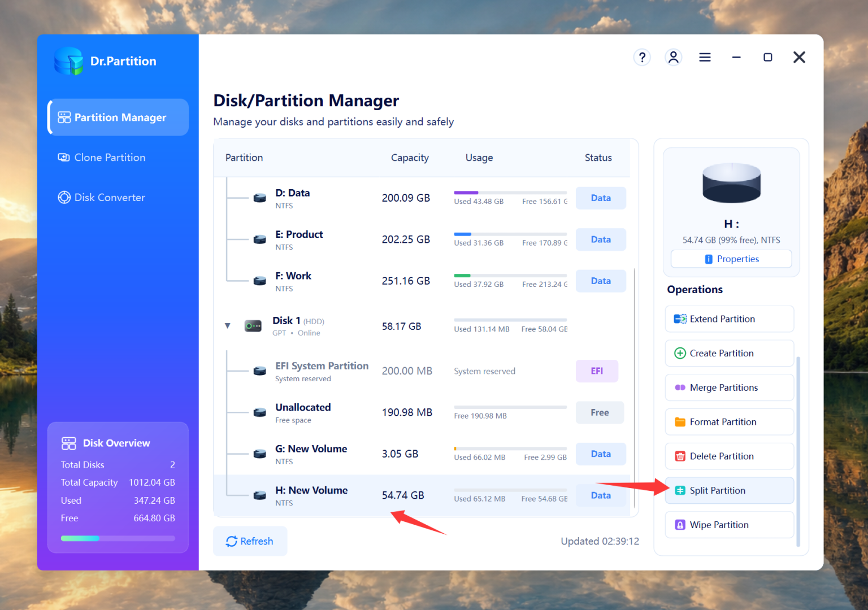Collapse the Disk 1 tree arrow
Image resolution: width=868 pixels, height=610 pixels.
[228, 326]
